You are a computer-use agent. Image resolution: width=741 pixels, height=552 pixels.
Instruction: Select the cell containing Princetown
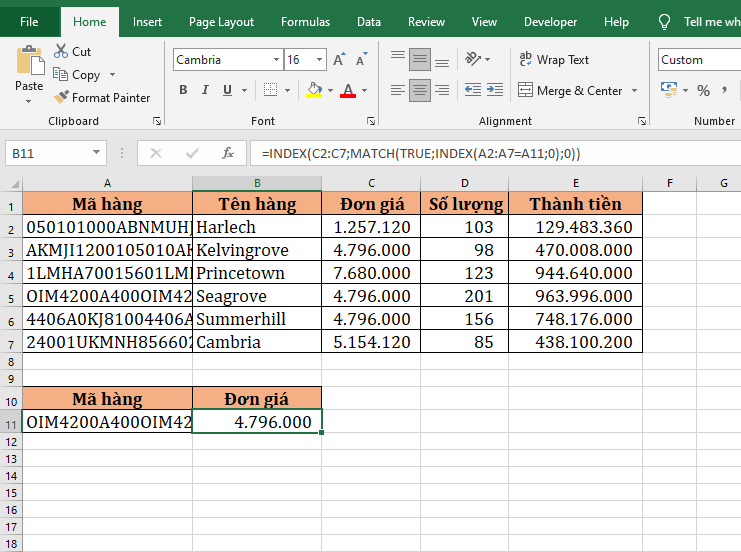(x=257, y=273)
